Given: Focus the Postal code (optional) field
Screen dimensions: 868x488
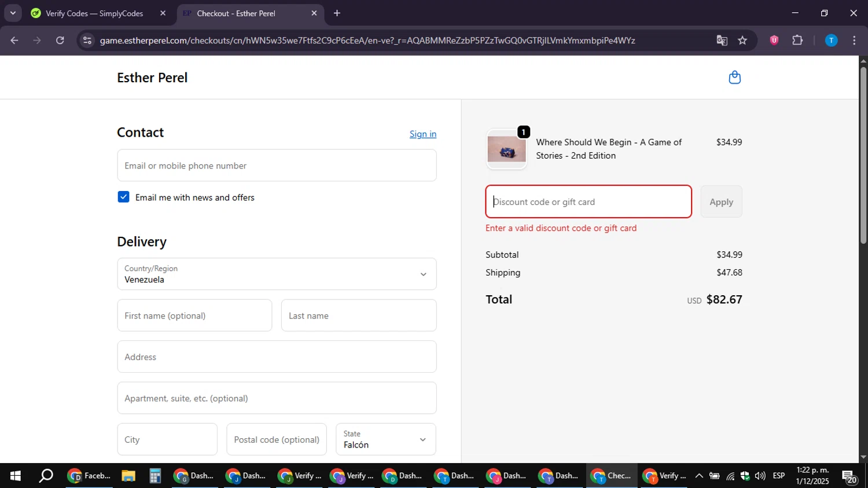Looking at the screenshot, I should 277,439.
